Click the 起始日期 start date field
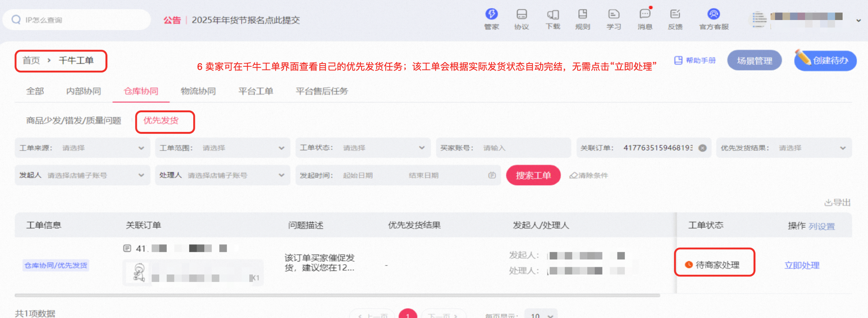This screenshot has height=318, width=868. click(358, 175)
